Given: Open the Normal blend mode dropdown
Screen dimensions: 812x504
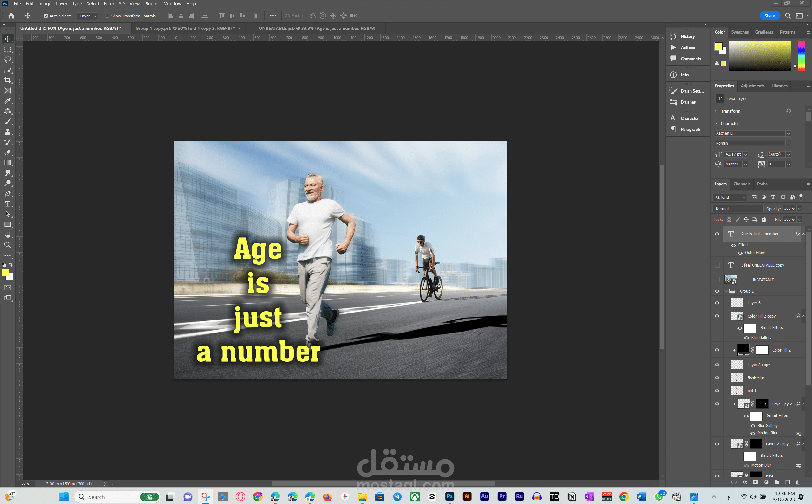Looking at the screenshot, I should [x=738, y=208].
